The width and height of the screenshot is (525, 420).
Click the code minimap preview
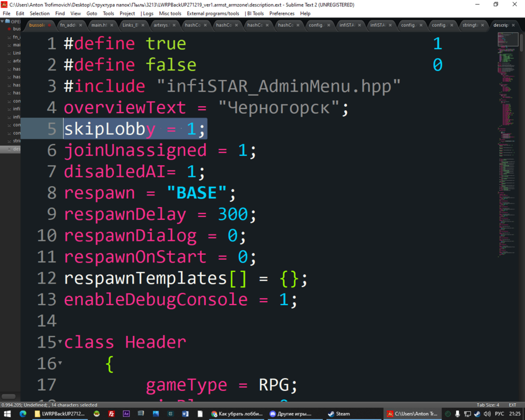[x=508, y=144]
